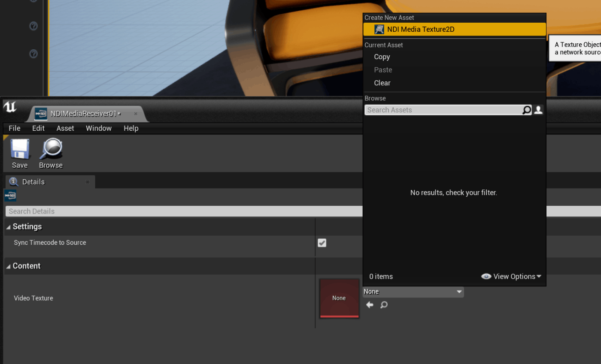The height and width of the screenshot is (364, 601).
Task: Click the Unreal Engine logo icon
Action: point(10,107)
